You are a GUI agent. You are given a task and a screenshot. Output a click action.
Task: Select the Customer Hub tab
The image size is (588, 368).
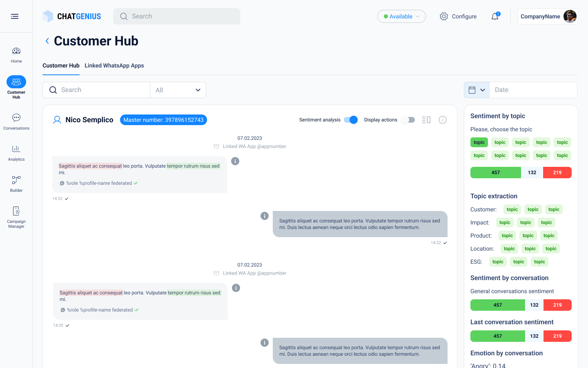(61, 65)
